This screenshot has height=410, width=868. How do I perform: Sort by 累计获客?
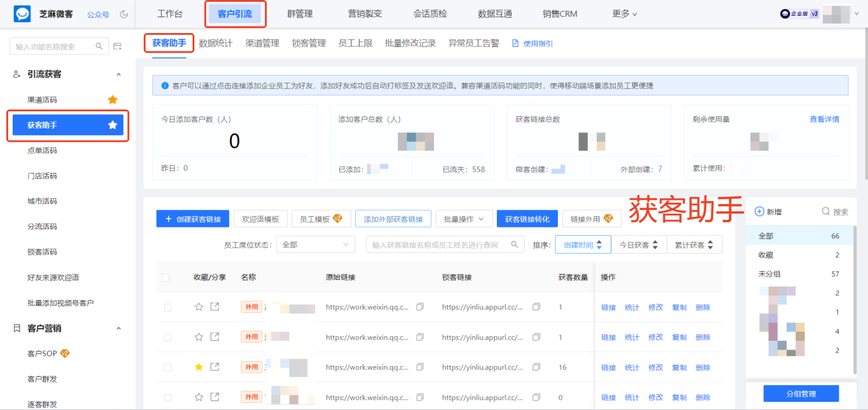coord(695,245)
